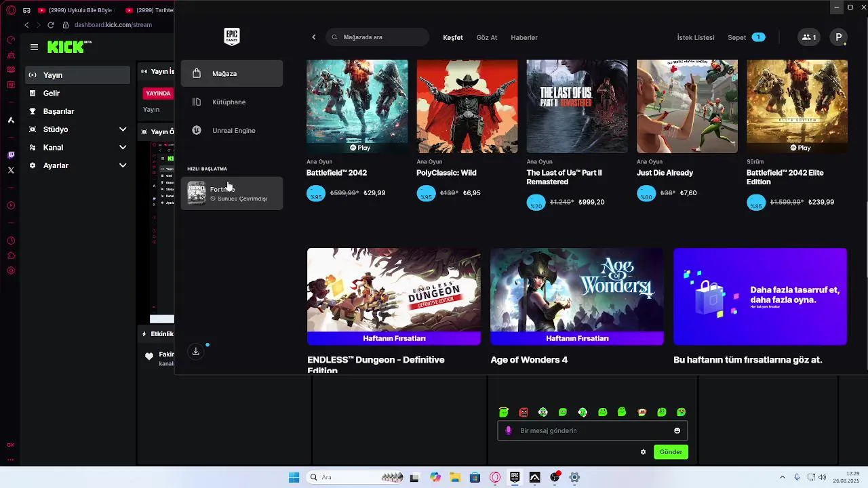Image resolution: width=868 pixels, height=488 pixels.
Task: Reload the Kick dashboard page
Action: (x=50, y=25)
